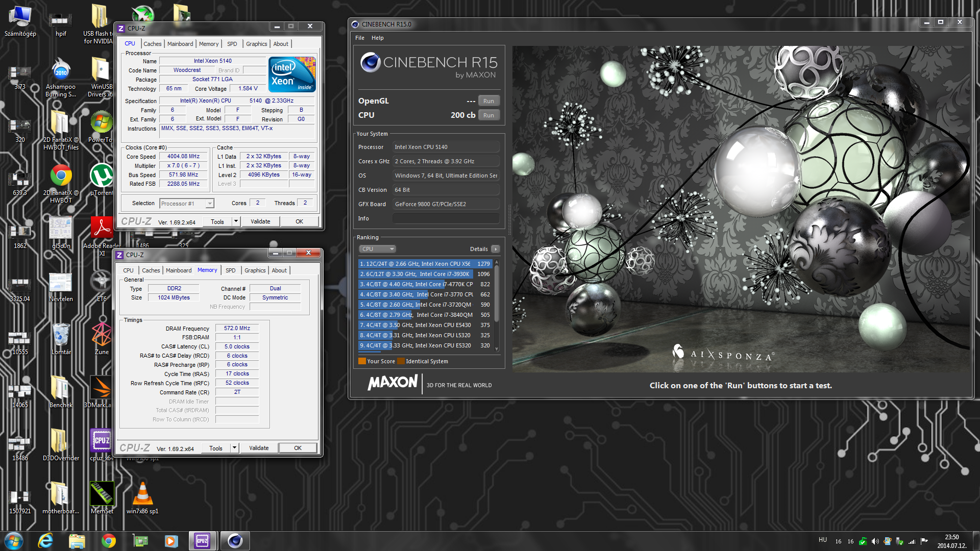Click OK in top CPU-Z window
This screenshot has height=551, width=980.
(x=299, y=221)
